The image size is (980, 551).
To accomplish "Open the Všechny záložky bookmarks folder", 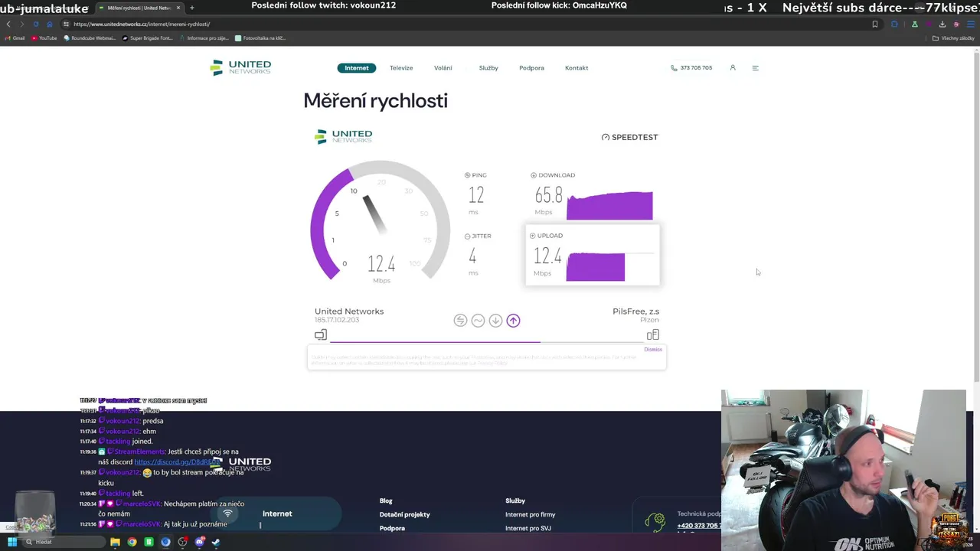I will tap(952, 37).
